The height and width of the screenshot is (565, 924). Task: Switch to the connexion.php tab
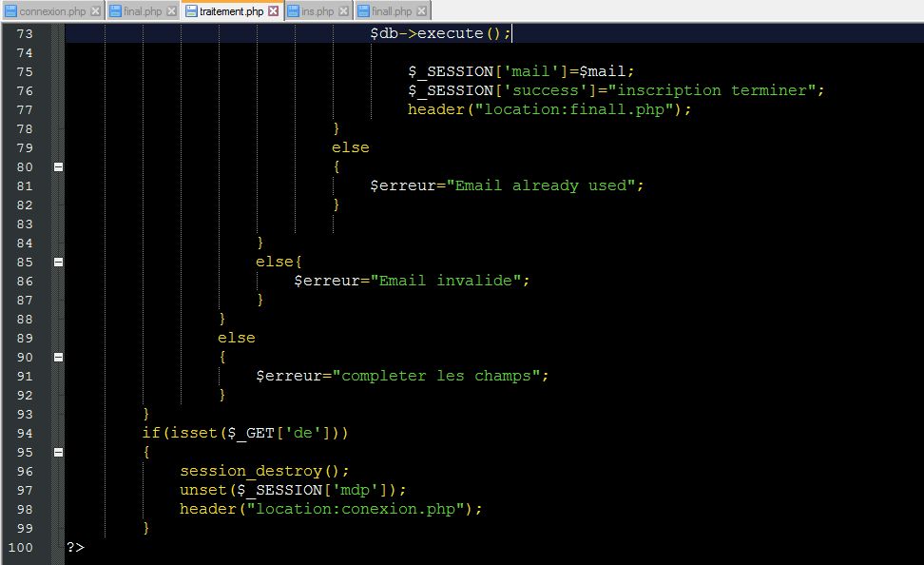click(x=52, y=11)
